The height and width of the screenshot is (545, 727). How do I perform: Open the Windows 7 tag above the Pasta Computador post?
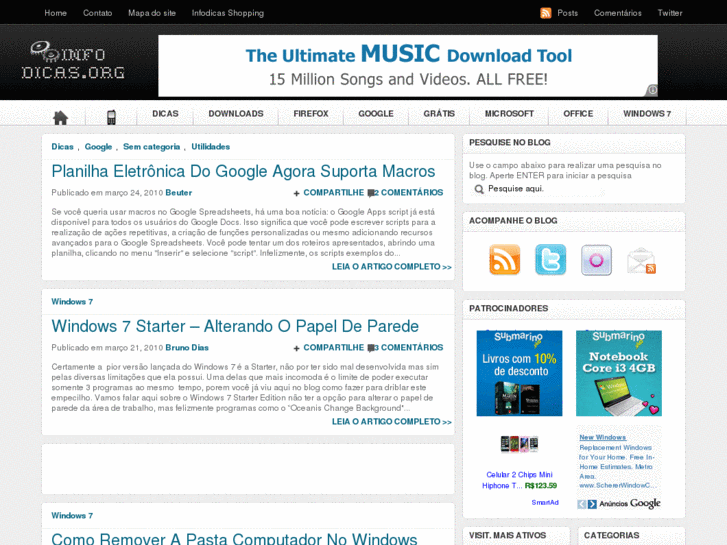pyautogui.click(x=72, y=516)
